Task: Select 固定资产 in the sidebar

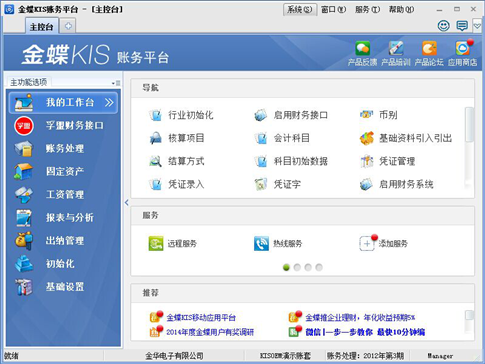Action: 65,171
